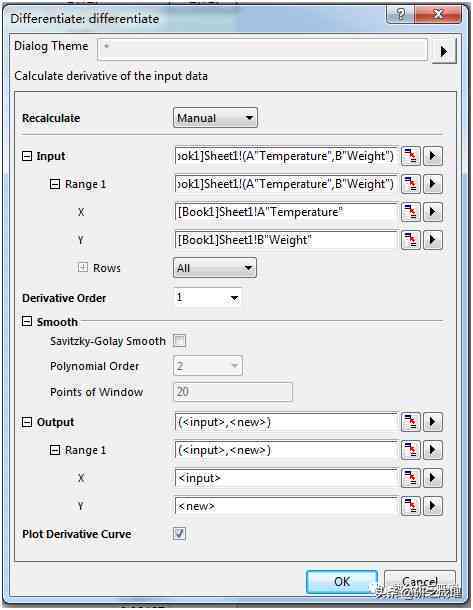Open the Derivative Order dropdown
The image size is (473, 610).
point(207,298)
